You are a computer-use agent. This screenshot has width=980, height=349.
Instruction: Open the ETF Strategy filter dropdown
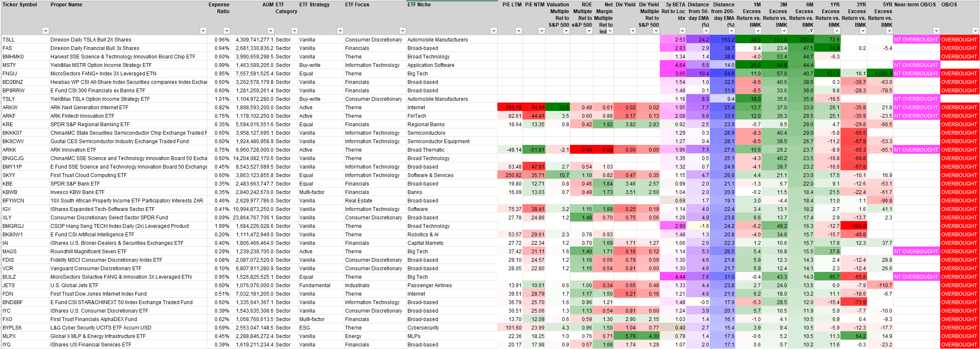(340, 31)
